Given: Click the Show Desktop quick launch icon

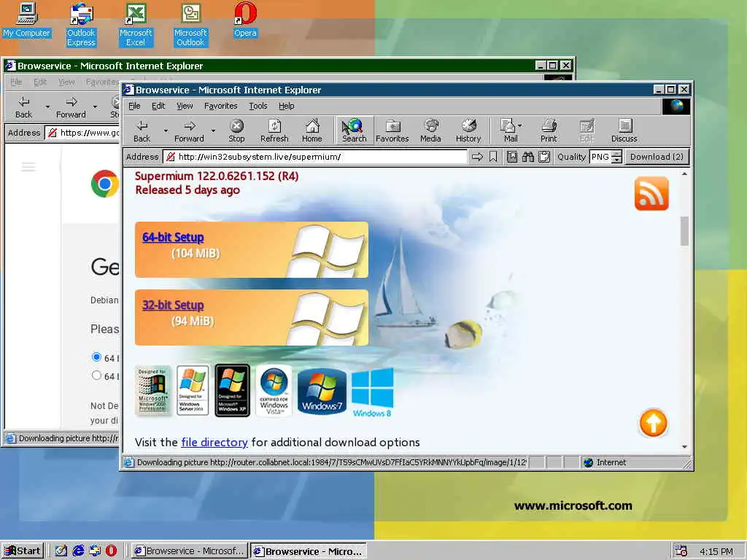Looking at the screenshot, I should 61,551.
